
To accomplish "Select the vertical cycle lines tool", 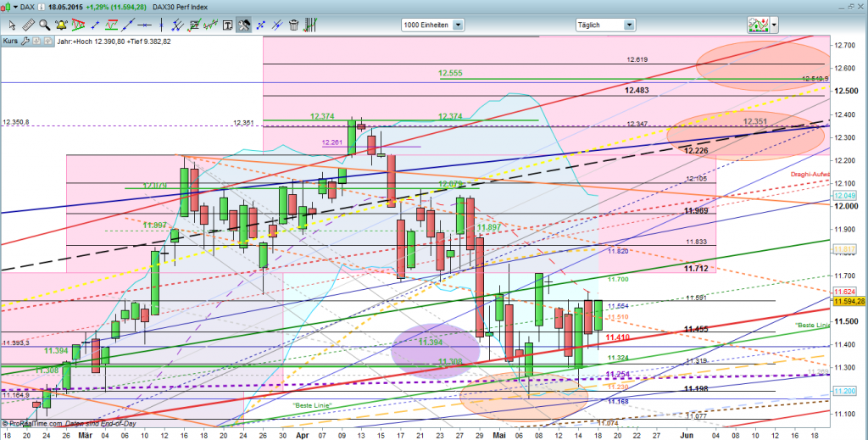I will click(310, 25).
